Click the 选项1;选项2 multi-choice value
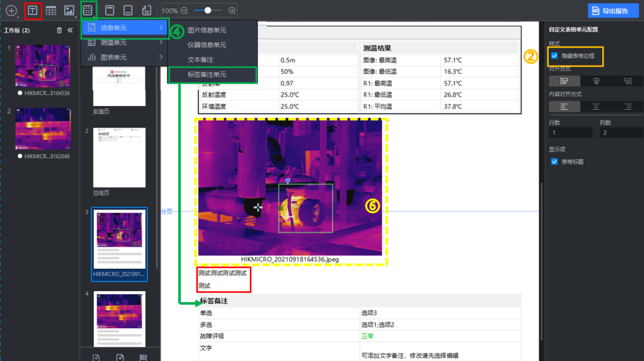This screenshot has width=644, height=361. (x=378, y=325)
